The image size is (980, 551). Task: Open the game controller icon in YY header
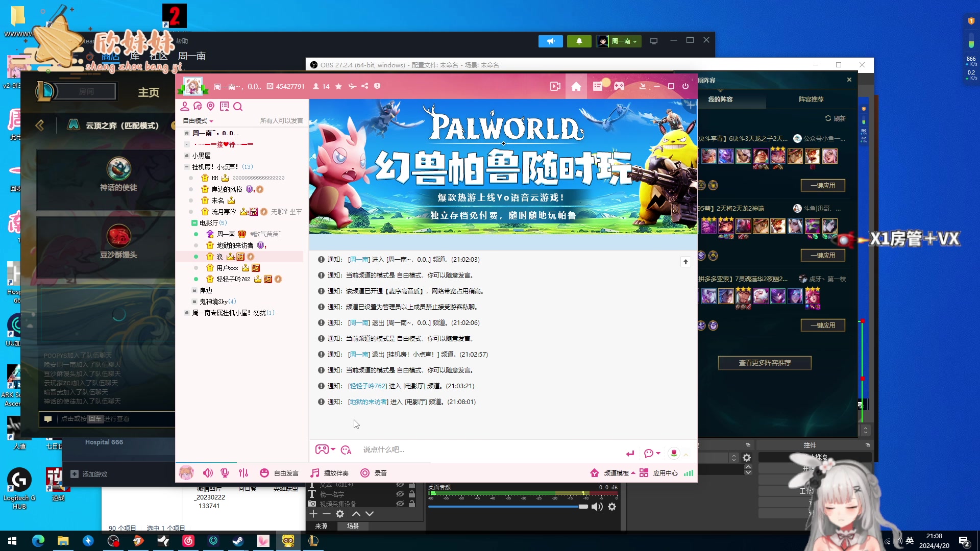tap(619, 86)
